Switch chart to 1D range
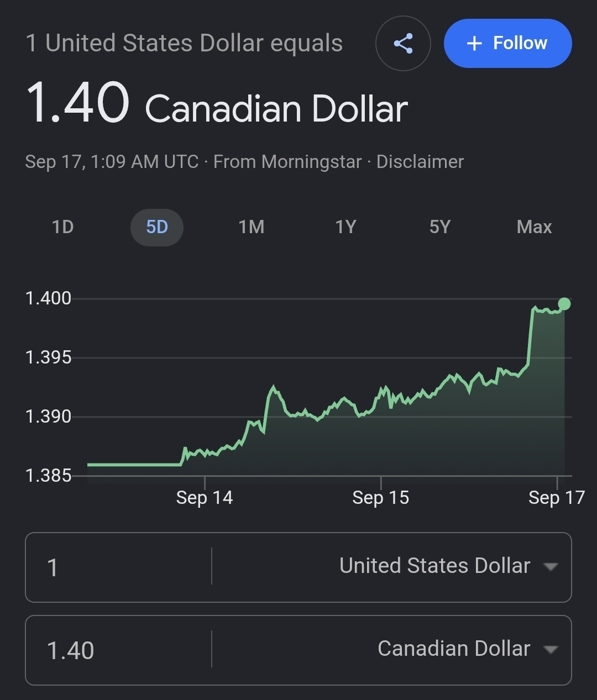Viewport: 597px width, 700px height. [x=62, y=227]
